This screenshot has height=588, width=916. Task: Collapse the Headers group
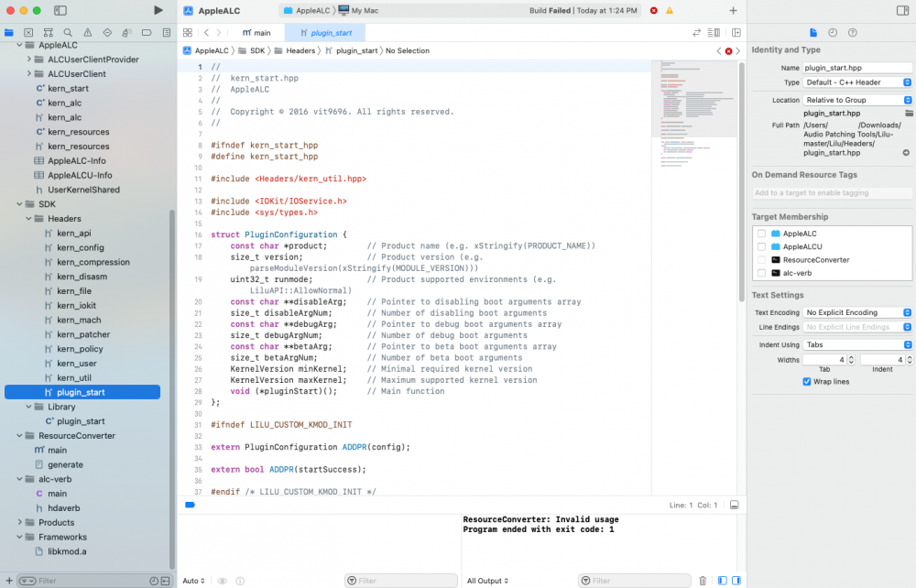(28, 218)
